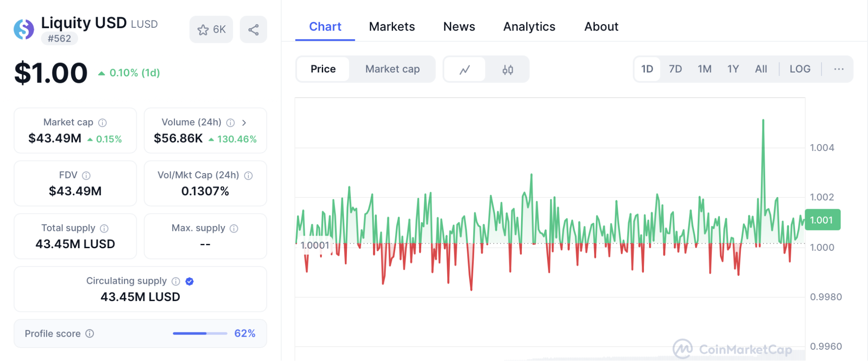This screenshot has height=361, width=868.
Task: Click the #562 rank badge
Action: [x=59, y=39]
